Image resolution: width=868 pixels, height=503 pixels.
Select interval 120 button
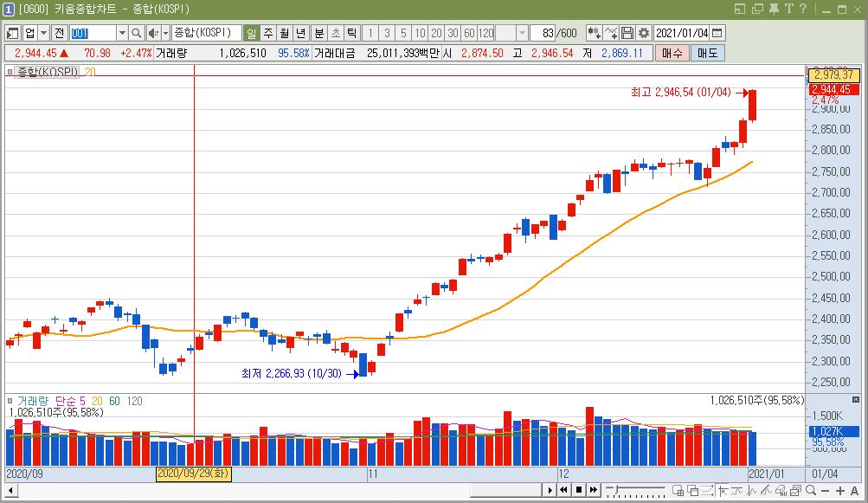[x=486, y=33]
